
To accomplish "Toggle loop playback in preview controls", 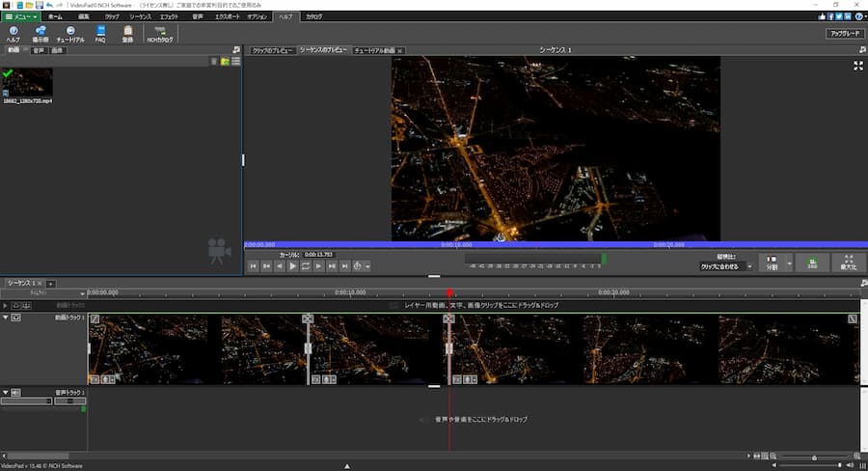I will 306,265.
